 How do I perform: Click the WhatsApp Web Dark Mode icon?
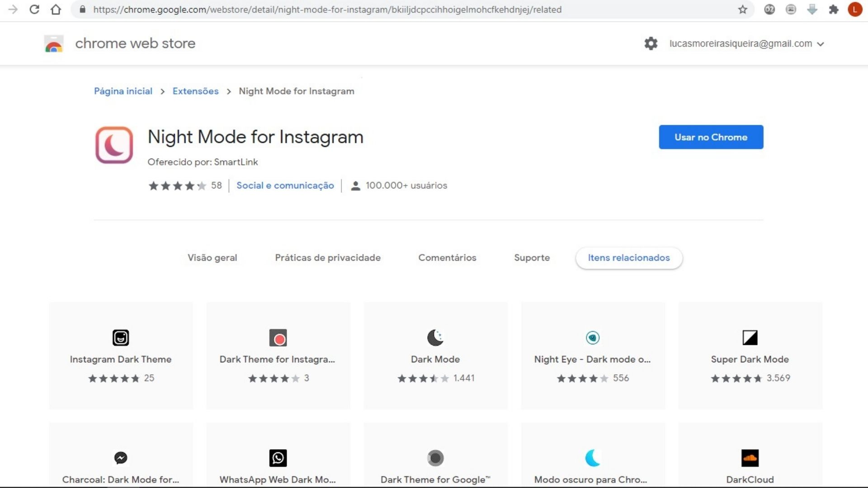pyautogui.click(x=278, y=458)
